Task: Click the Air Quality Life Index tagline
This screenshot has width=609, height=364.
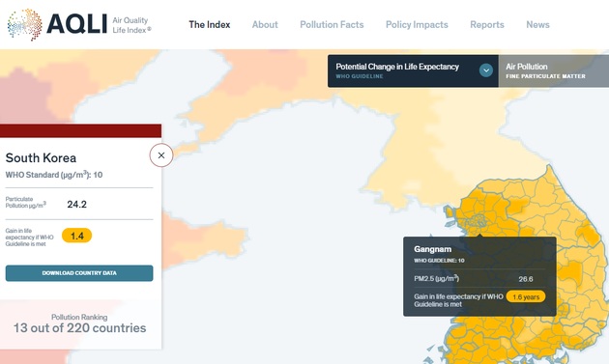Action: pos(131,25)
